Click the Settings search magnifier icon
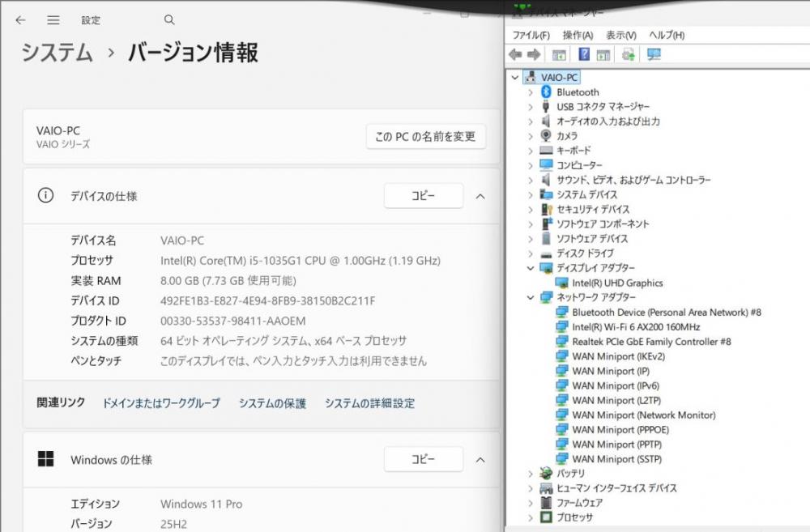Viewport: 810px width, 532px height. coord(169,19)
